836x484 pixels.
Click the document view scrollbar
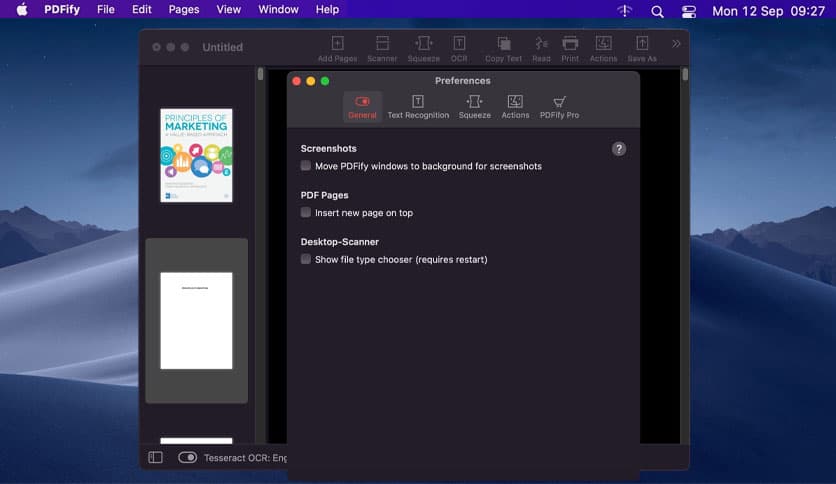(685, 74)
